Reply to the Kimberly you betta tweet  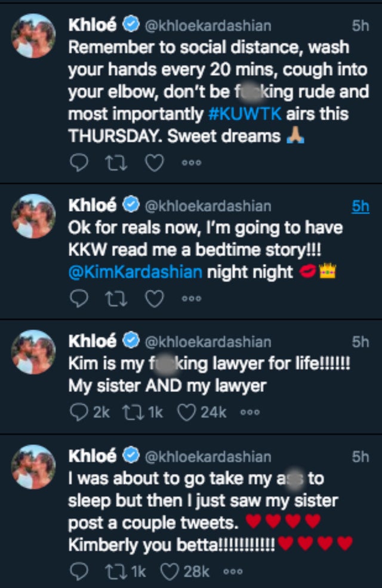pos(78,571)
